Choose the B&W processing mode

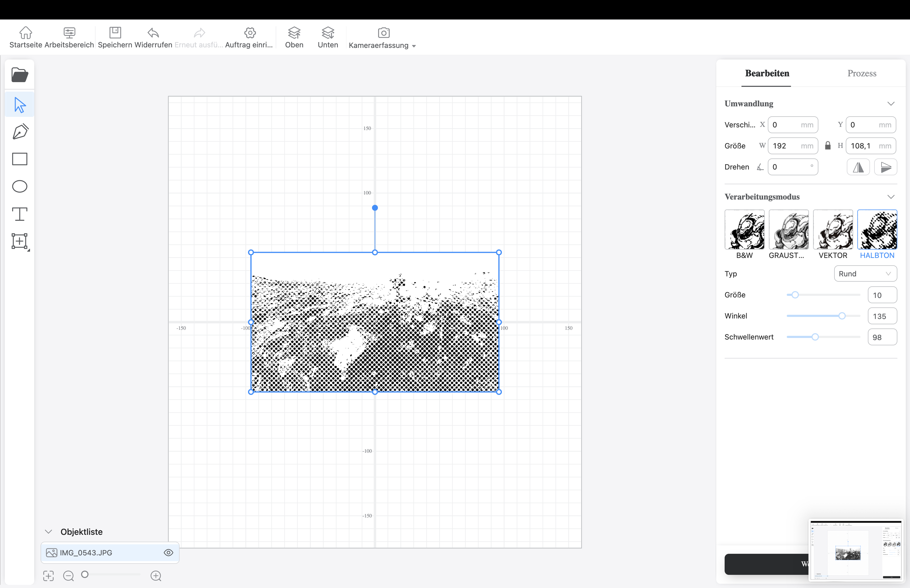(x=744, y=230)
